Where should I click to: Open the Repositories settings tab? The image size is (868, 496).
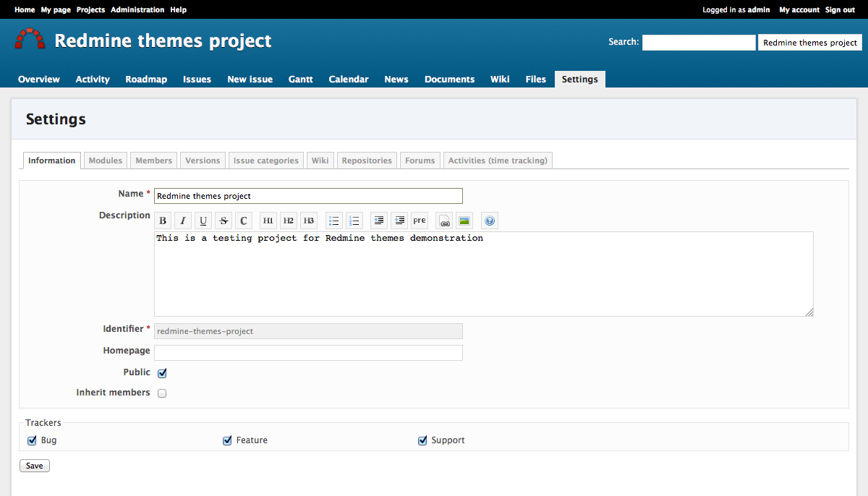coord(367,161)
